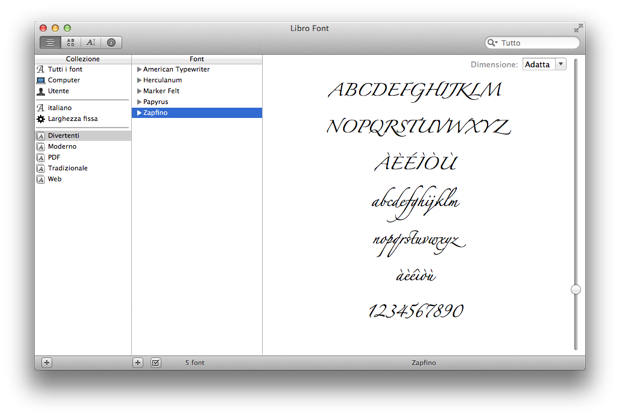Viewport: 620px width, 418px height.
Task: Enter full screen with the arrows icon
Action: coord(578,28)
